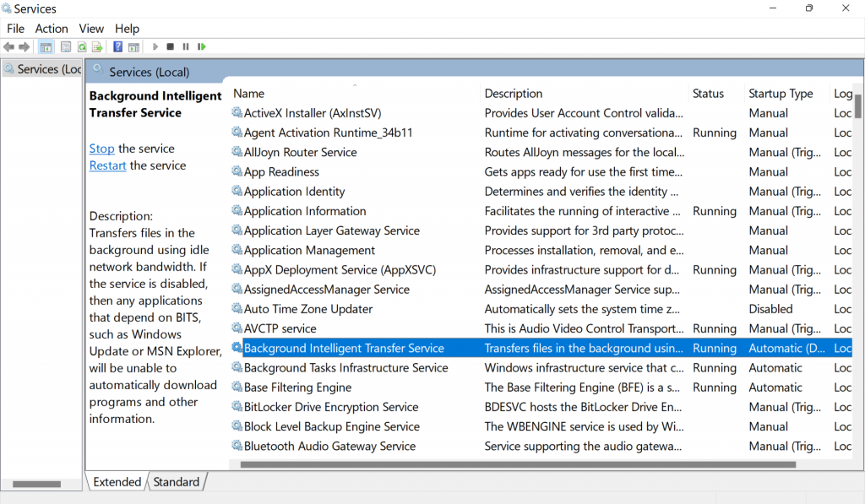The width and height of the screenshot is (865, 504).
Task: Click the Forward navigation arrow
Action: click(24, 46)
